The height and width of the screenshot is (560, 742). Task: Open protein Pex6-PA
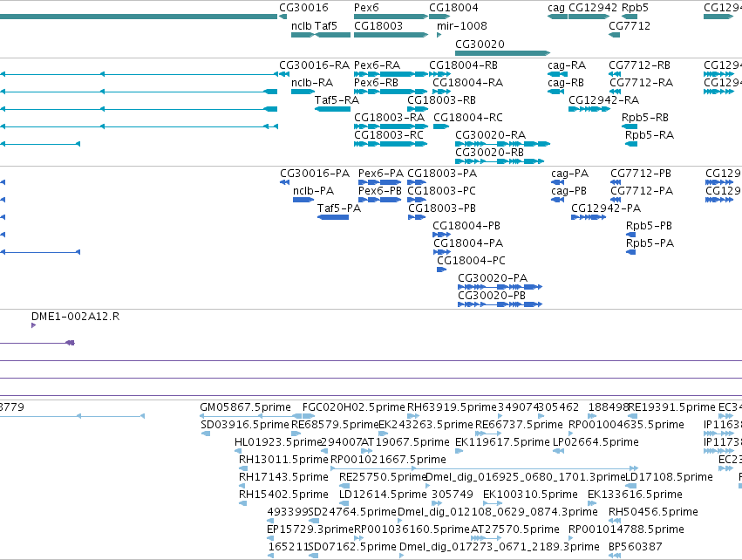tap(381, 174)
